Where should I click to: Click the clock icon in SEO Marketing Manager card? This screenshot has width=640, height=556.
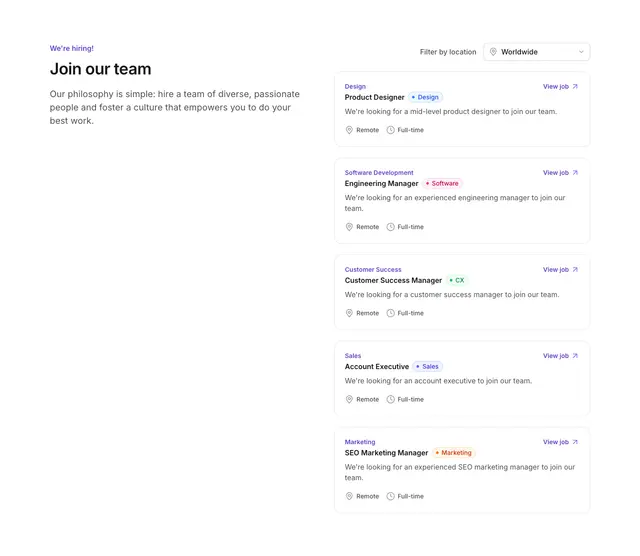391,496
